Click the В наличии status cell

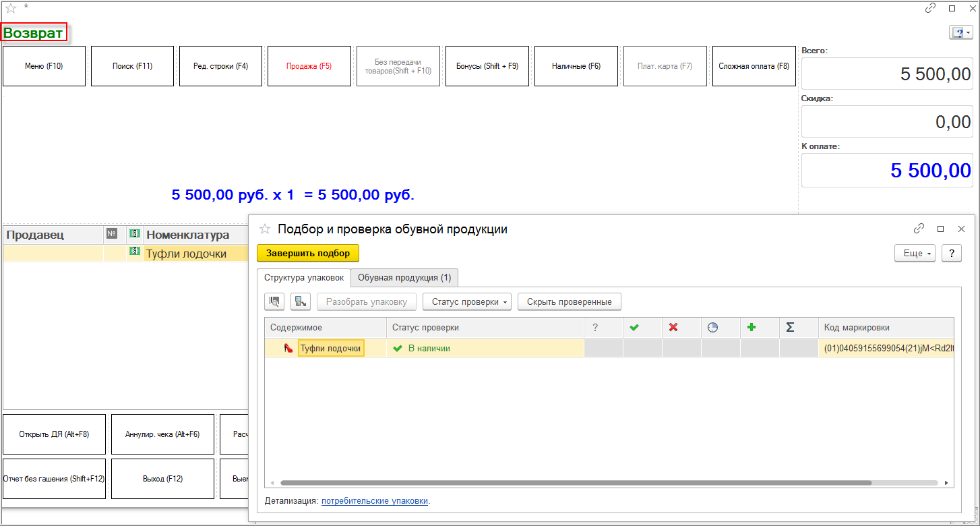click(x=485, y=349)
